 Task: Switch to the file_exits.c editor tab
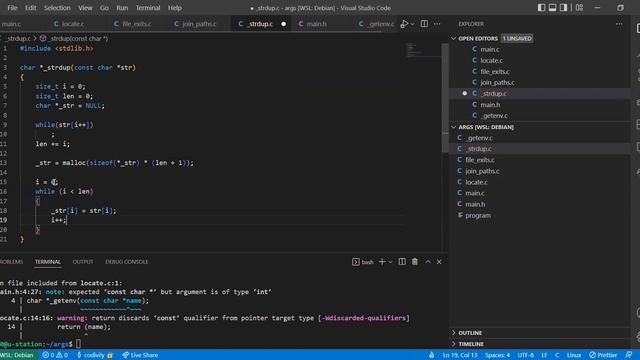[x=133, y=24]
